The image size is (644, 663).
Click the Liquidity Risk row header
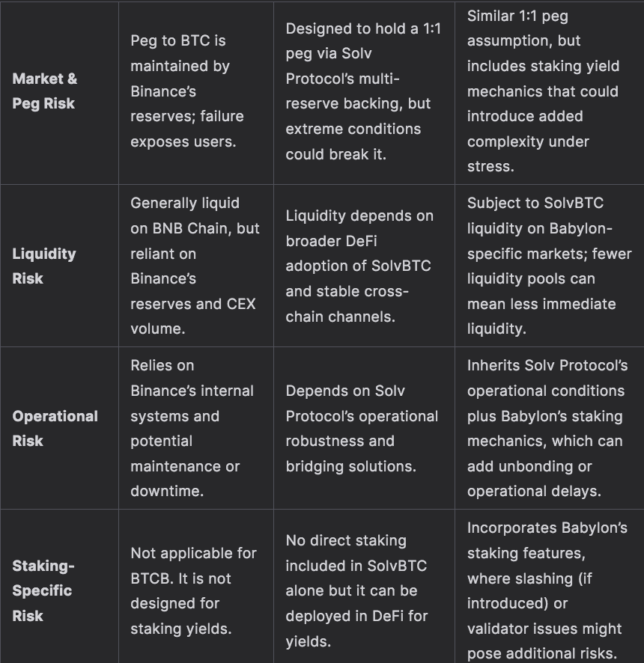tap(44, 266)
